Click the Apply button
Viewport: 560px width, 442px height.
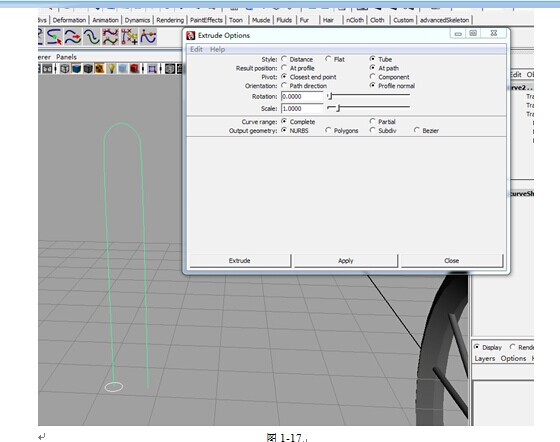coord(345,261)
